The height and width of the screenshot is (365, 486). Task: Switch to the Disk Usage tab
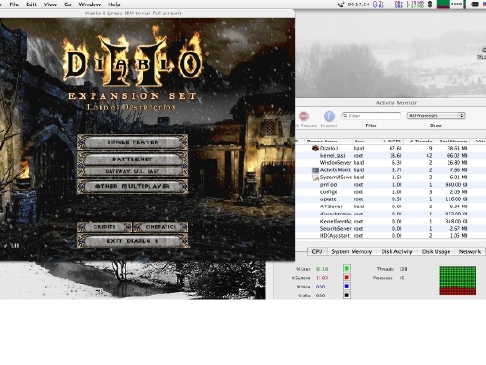point(436,252)
